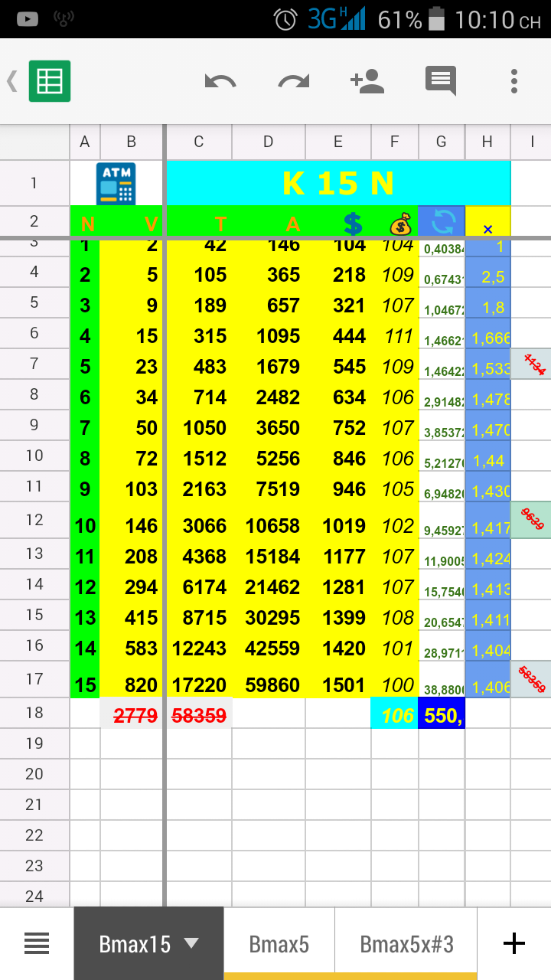551x980 pixels.
Task: Open the three-dot overflow menu
Action: tap(514, 81)
